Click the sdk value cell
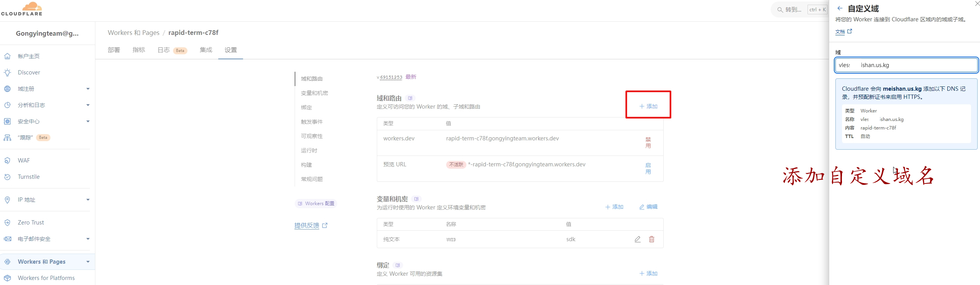980x285 pixels. [x=571, y=239]
